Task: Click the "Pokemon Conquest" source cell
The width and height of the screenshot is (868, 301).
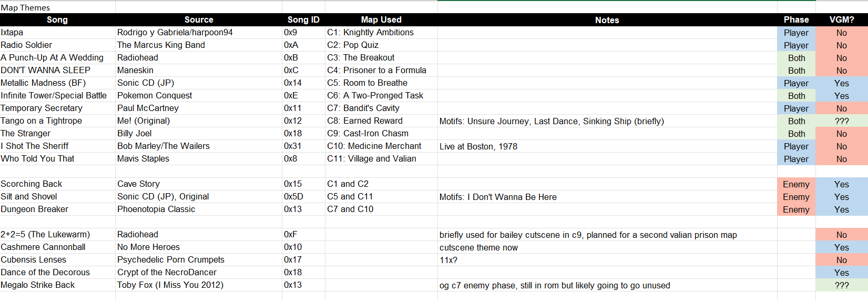Action: click(x=155, y=96)
